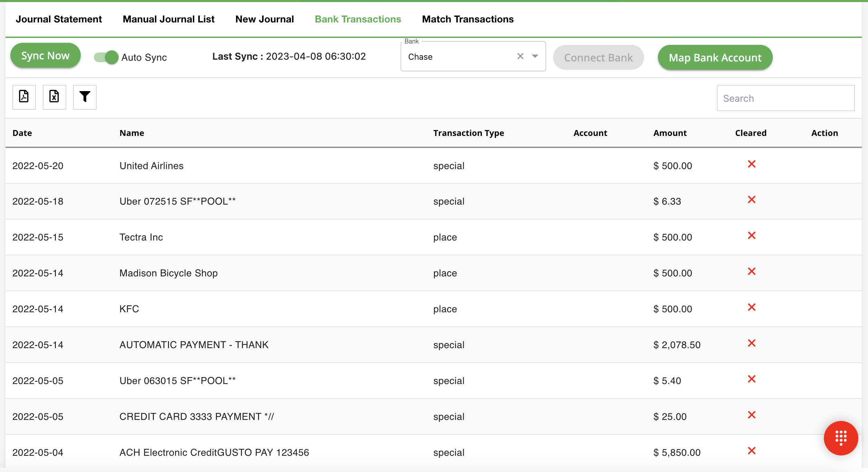This screenshot has width=868, height=472.
Task: Export transactions as PDF file
Action: click(x=24, y=97)
